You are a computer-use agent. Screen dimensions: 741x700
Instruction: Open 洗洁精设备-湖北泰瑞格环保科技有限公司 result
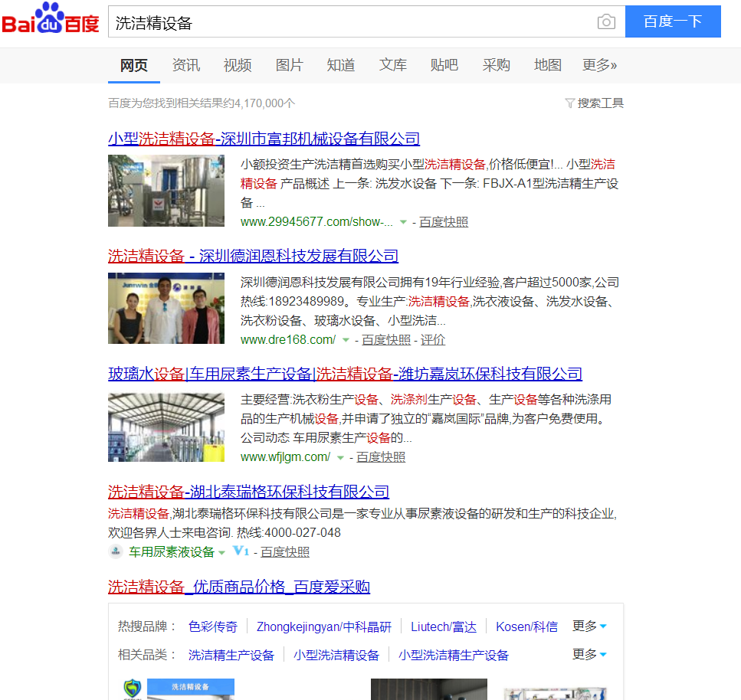(248, 492)
